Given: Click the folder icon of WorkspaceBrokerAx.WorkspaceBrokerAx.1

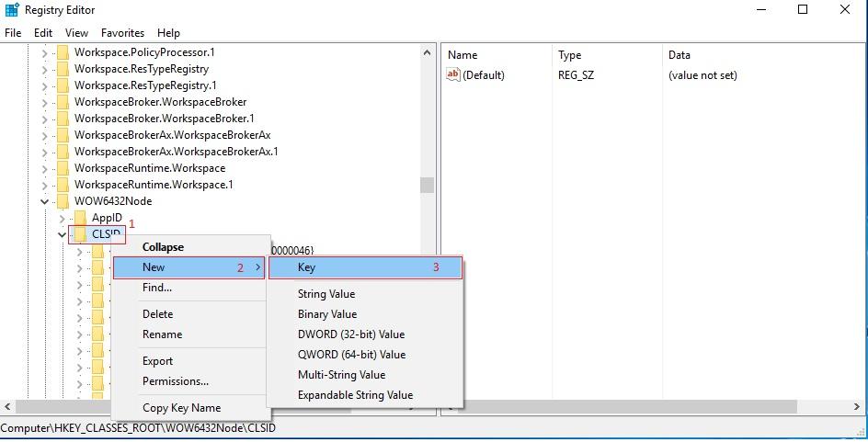Looking at the screenshot, I should (x=63, y=152).
